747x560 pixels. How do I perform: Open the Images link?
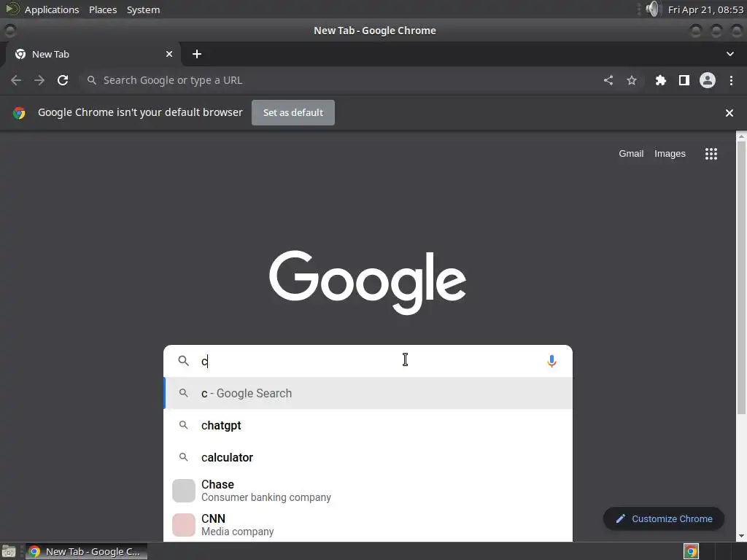click(x=670, y=154)
